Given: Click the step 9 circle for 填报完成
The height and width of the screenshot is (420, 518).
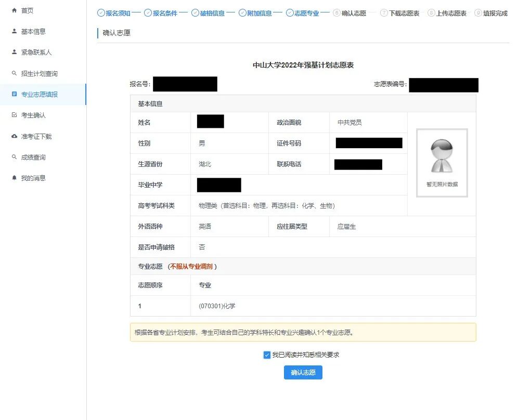Looking at the screenshot, I should [478, 13].
